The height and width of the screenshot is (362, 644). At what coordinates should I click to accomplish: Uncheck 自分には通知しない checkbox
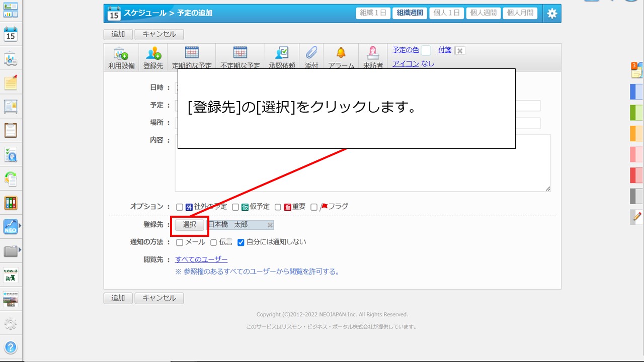point(240,242)
